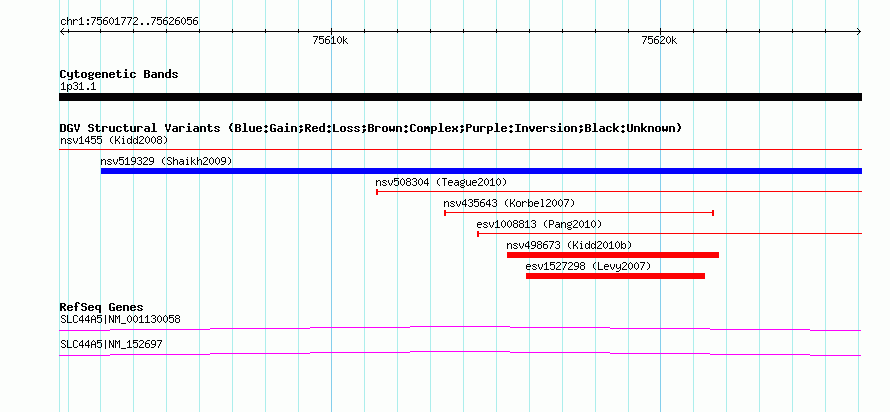The height and width of the screenshot is (412, 890).
Task: Click the RefSeq Genes track title
Action: 102,308
